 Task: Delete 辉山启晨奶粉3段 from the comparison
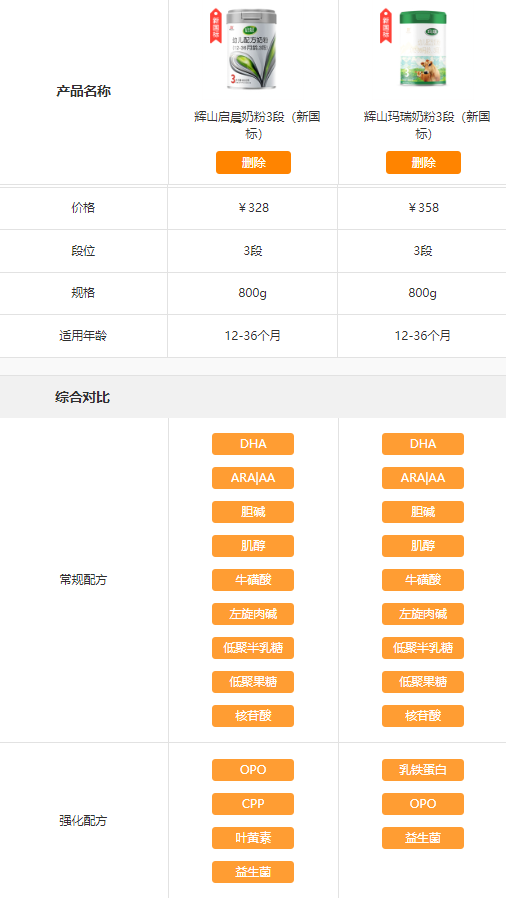coord(253,163)
